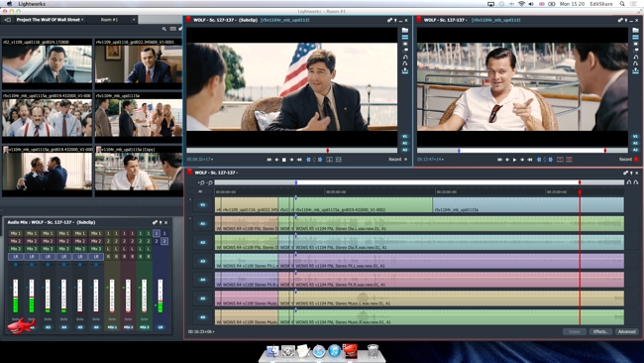Play the edit in the right viewer
Image resolution: width=644 pixels, height=363 pixels.
pyautogui.click(x=514, y=160)
